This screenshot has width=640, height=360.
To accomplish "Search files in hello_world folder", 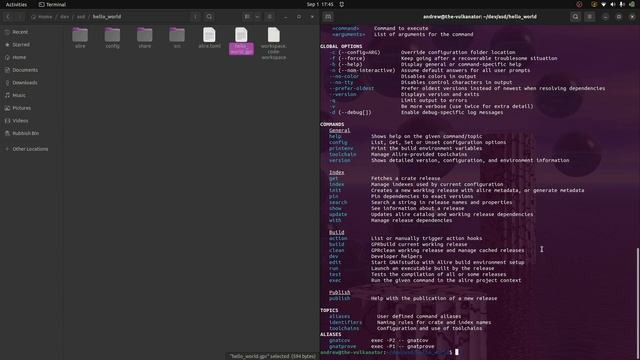I will pos(209,17).
